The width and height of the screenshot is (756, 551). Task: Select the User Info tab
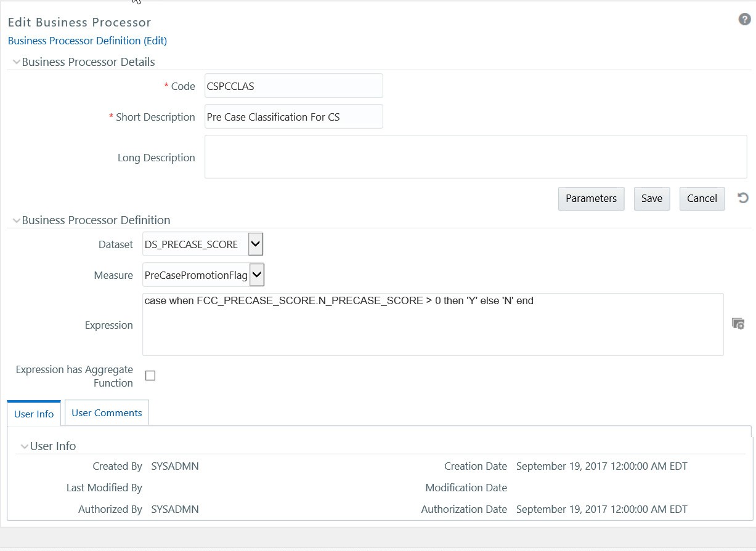33,414
